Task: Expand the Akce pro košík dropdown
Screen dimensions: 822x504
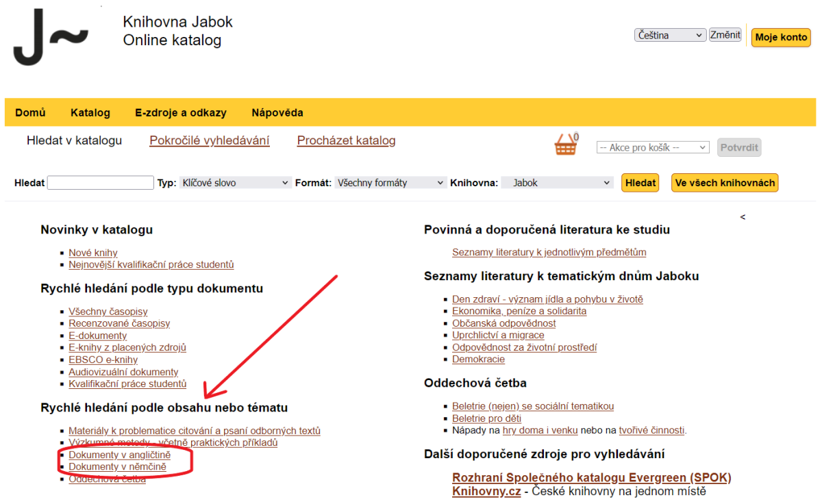Action: [x=652, y=147]
